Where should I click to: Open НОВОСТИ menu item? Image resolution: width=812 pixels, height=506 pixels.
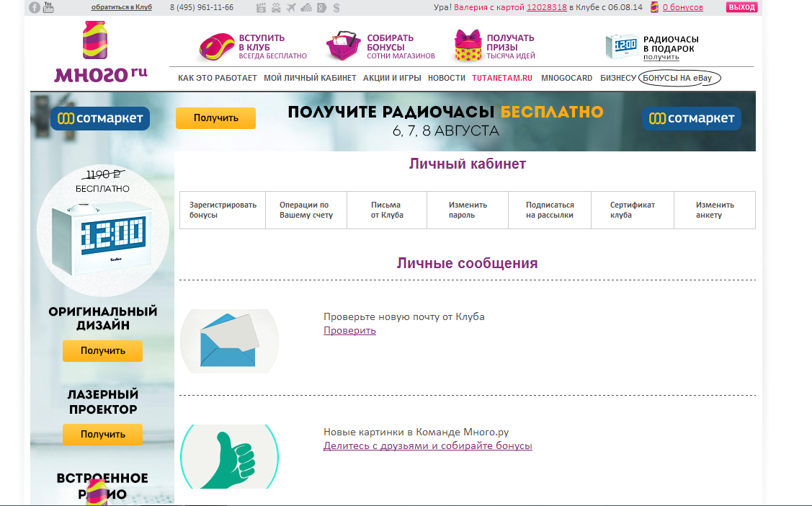447,78
